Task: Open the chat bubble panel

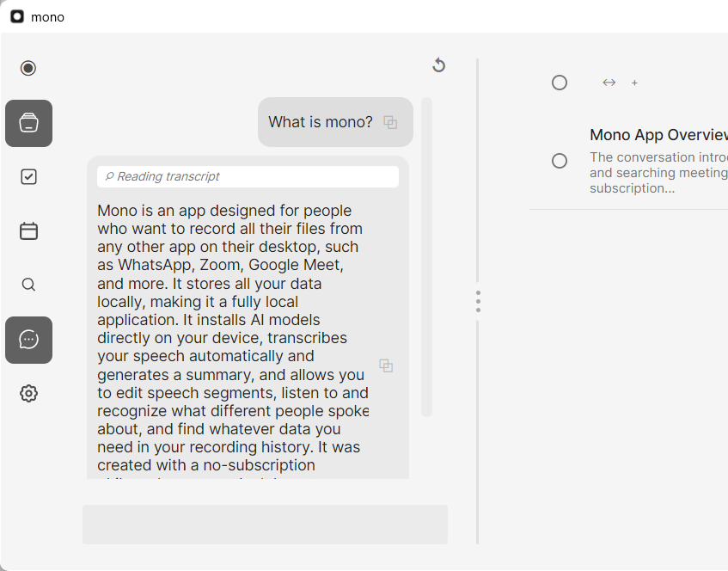Action: pyautogui.click(x=28, y=340)
